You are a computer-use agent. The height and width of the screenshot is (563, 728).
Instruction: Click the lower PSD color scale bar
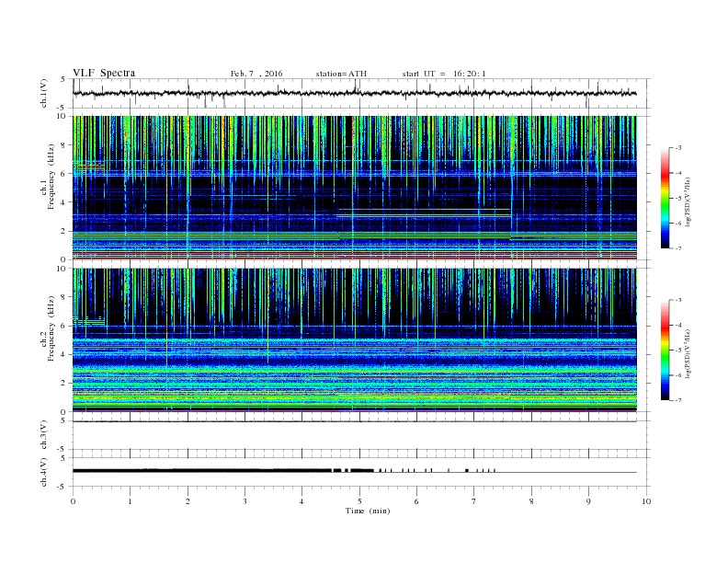[x=665, y=350]
